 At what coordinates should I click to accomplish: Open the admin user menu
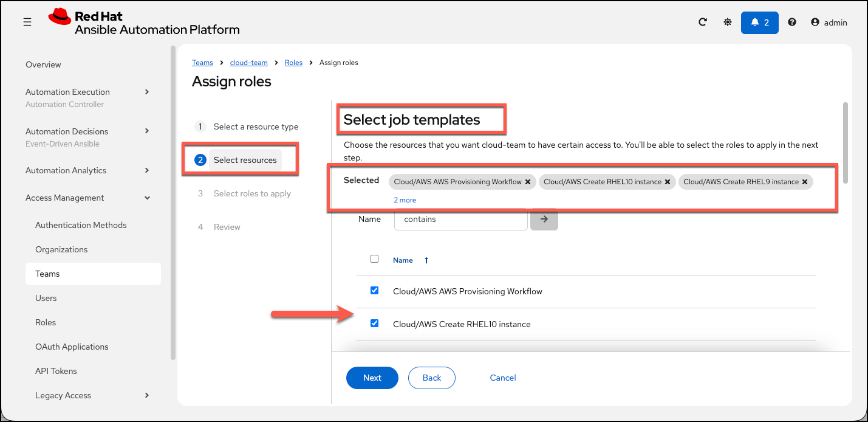(829, 22)
